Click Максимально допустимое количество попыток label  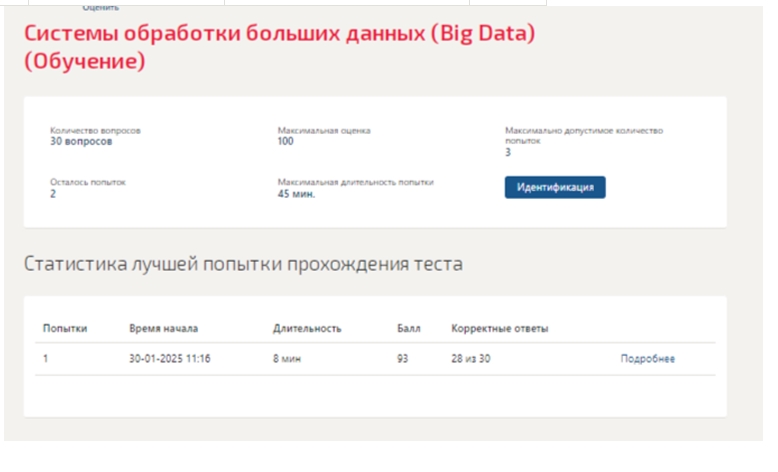click(584, 135)
